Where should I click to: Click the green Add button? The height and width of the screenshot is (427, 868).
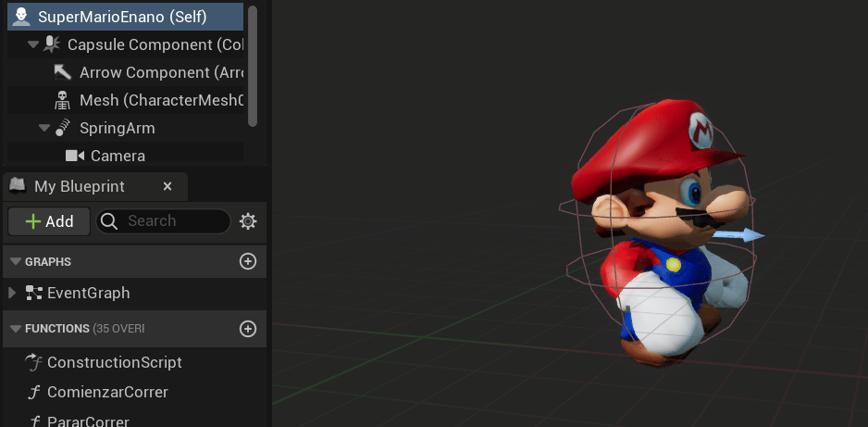(x=49, y=221)
